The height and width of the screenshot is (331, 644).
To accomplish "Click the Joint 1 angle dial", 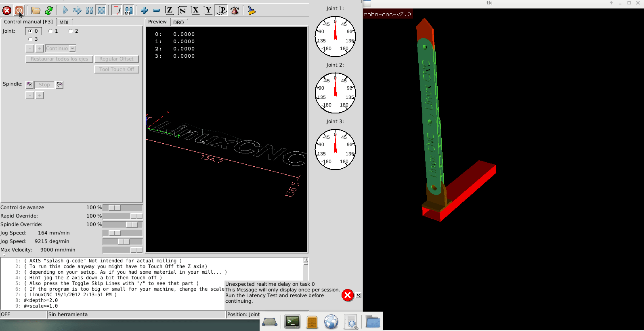I will 335,36.
